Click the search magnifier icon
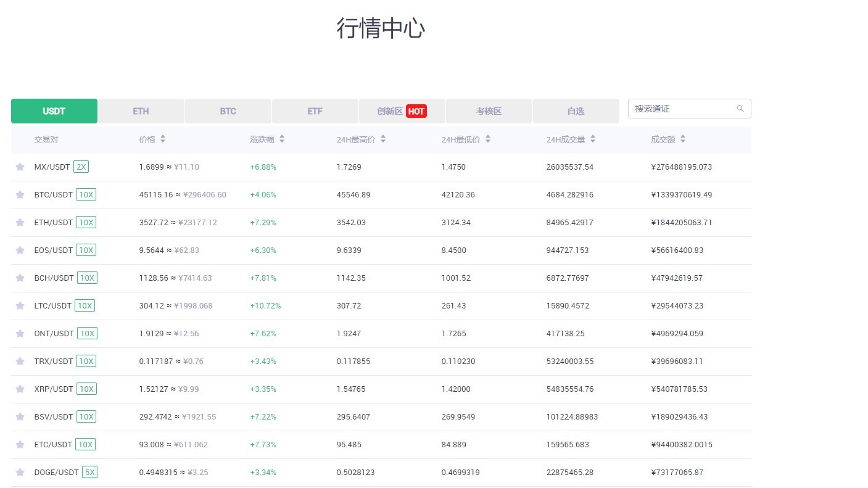The image size is (868, 488). [740, 109]
